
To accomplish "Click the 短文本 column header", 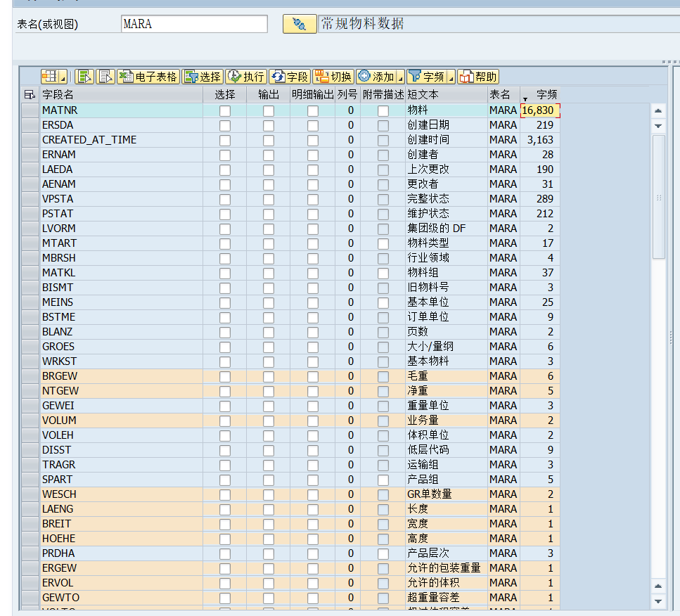I will (x=447, y=94).
